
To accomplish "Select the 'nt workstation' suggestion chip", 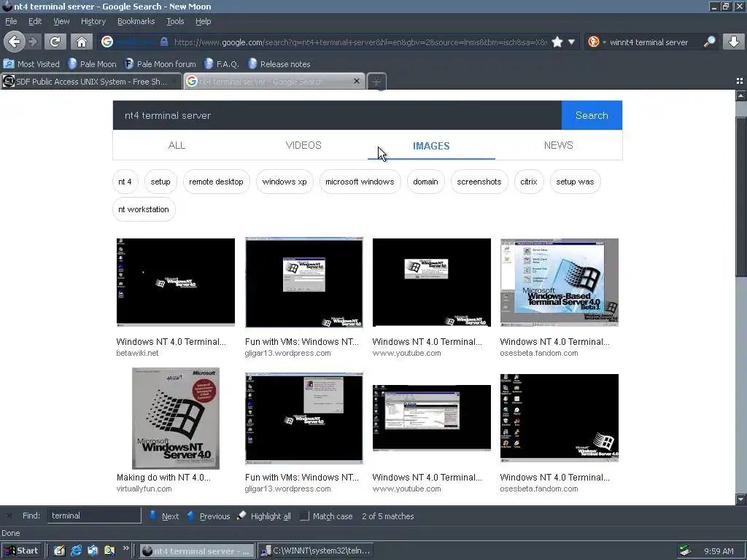I will click(x=144, y=209).
